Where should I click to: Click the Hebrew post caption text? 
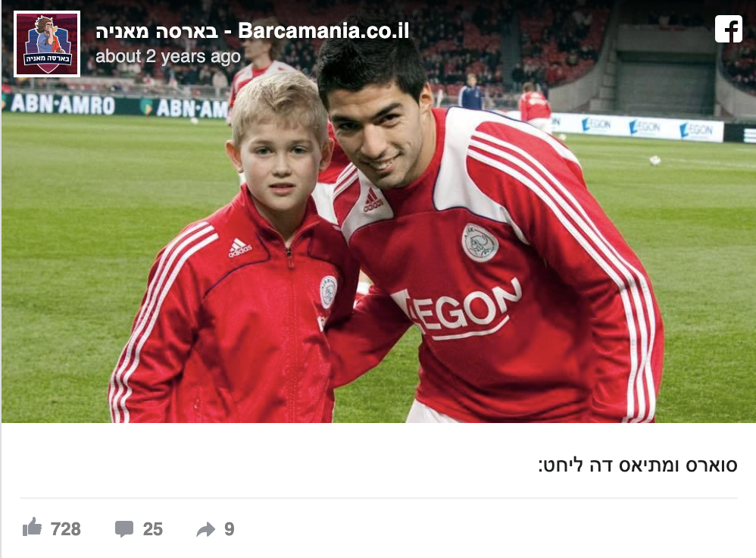[638, 465]
